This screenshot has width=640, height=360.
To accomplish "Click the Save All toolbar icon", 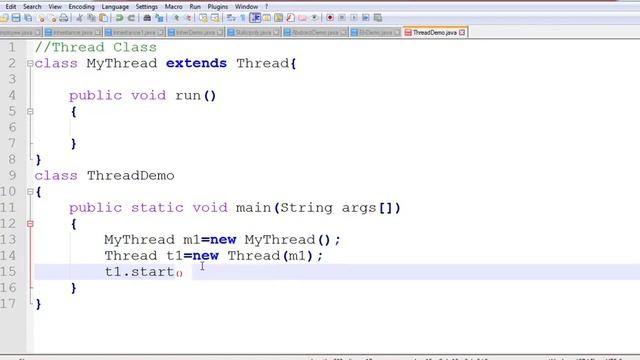I will pyautogui.click(x=28, y=18).
